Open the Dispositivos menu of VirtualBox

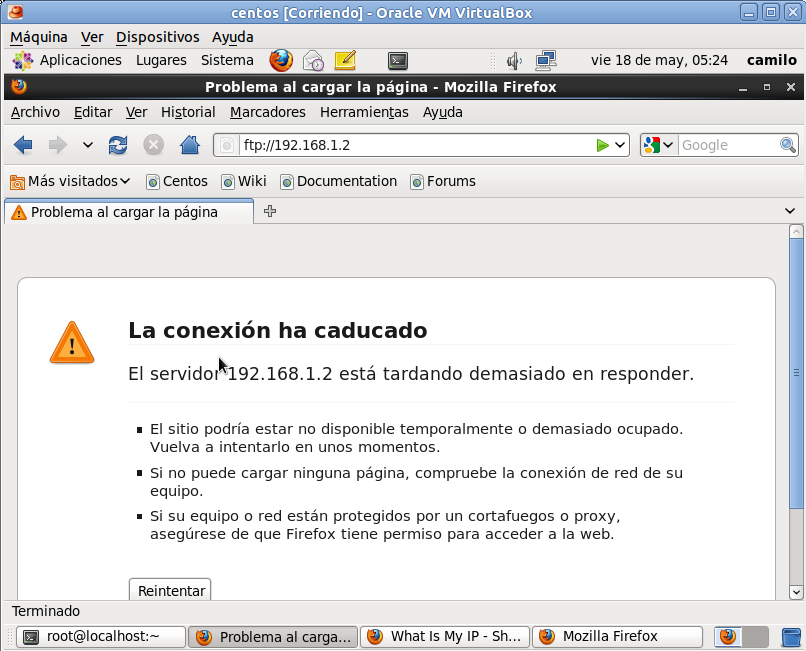pyautogui.click(x=157, y=37)
